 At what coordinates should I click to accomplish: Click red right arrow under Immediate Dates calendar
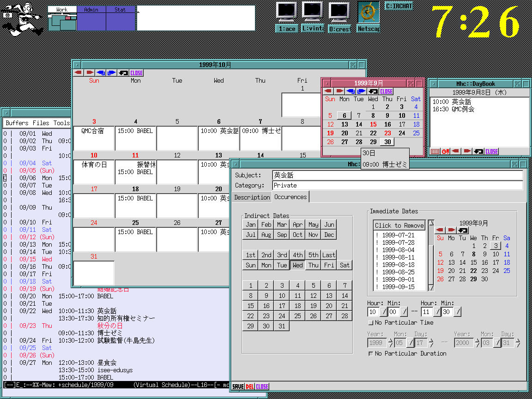click(451, 230)
